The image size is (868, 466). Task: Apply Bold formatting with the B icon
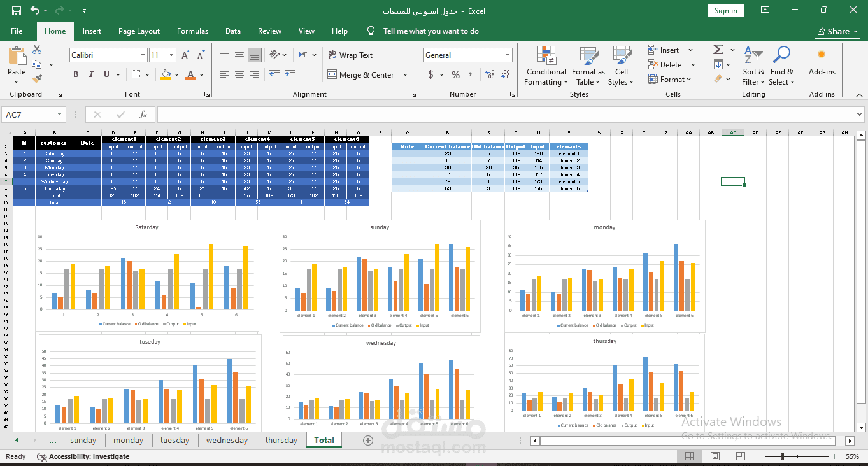76,74
